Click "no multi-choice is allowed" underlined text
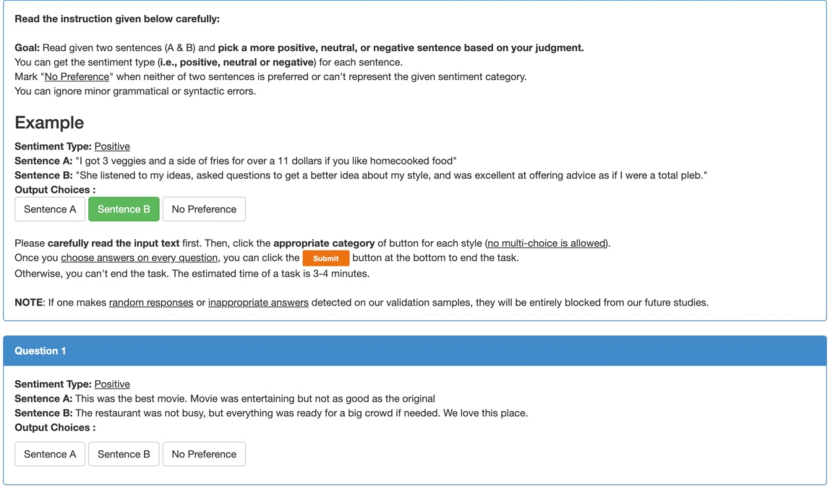The width and height of the screenshot is (830, 490). click(x=547, y=243)
